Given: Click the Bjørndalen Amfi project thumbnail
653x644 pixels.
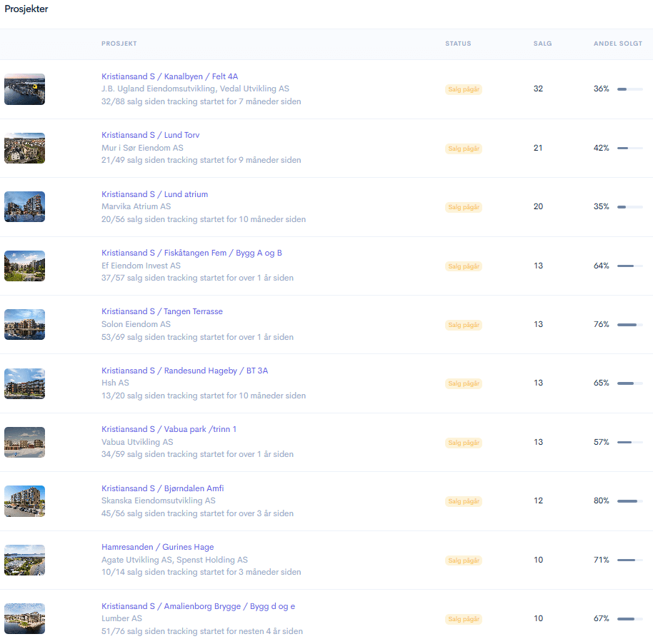Looking at the screenshot, I should 24,501.
